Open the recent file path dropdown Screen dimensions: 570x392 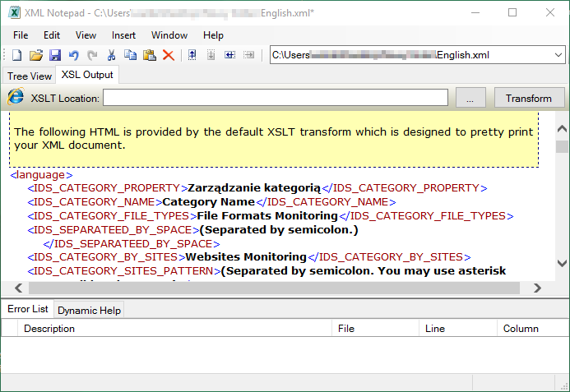(558, 55)
